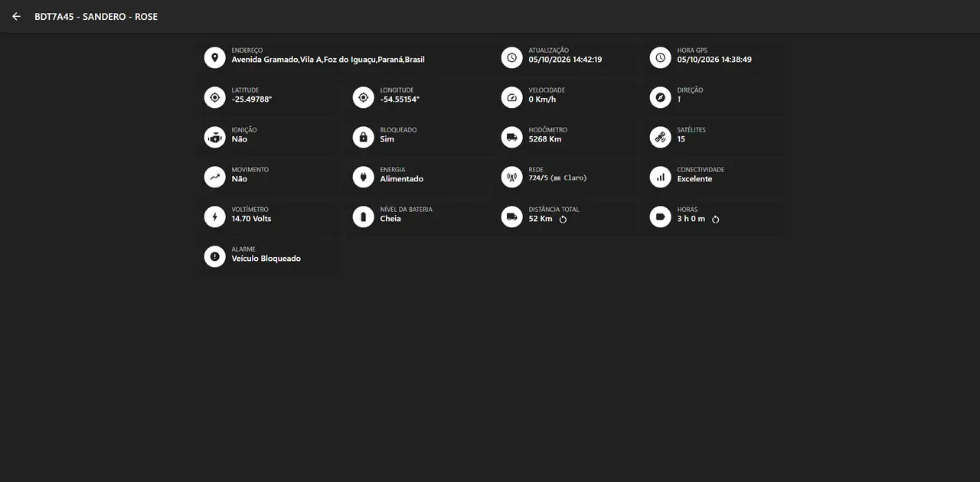Viewport: 980px width, 482px height.
Task: Click the title BDT7A45 - SANDERO - ROSE
Action: [x=96, y=16]
